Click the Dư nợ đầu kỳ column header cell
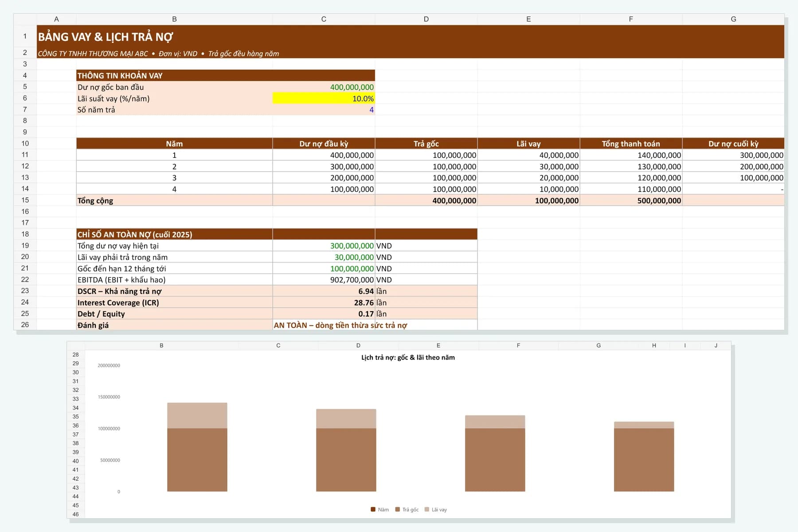 [324, 144]
